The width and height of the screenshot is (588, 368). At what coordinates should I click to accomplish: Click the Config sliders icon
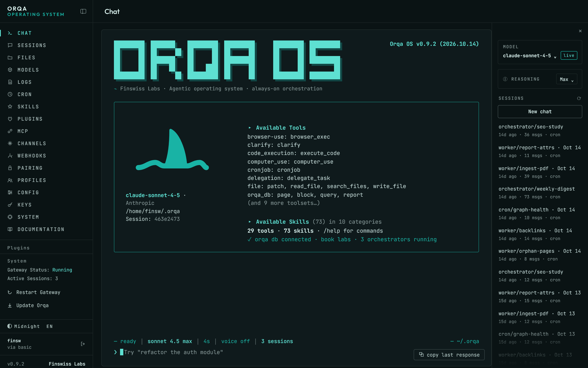pos(10,193)
